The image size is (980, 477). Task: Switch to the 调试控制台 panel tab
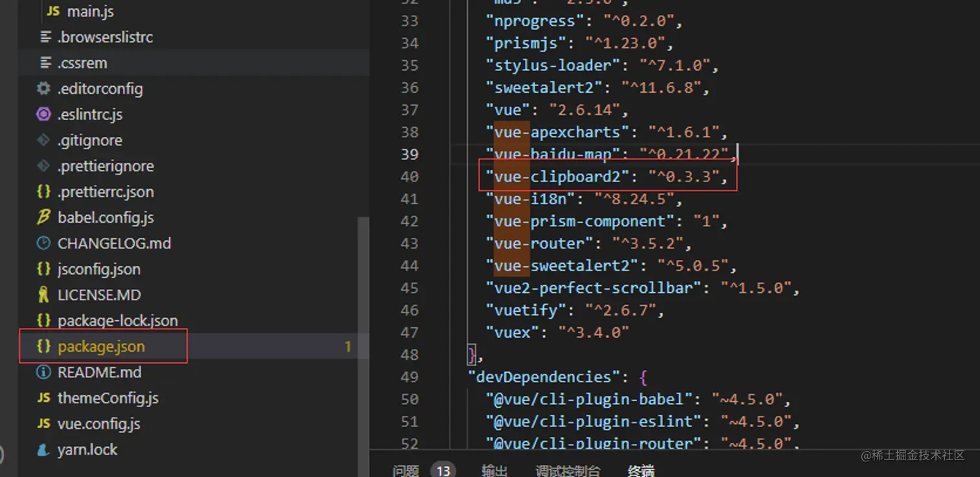pos(568,471)
